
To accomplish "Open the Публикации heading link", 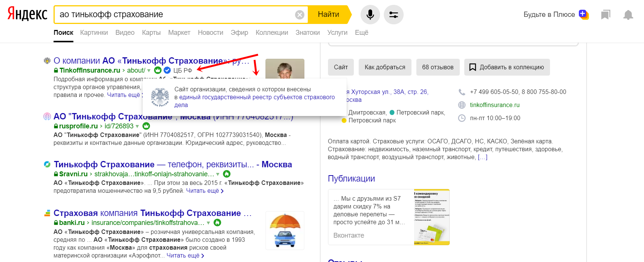I will coord(351,179).
